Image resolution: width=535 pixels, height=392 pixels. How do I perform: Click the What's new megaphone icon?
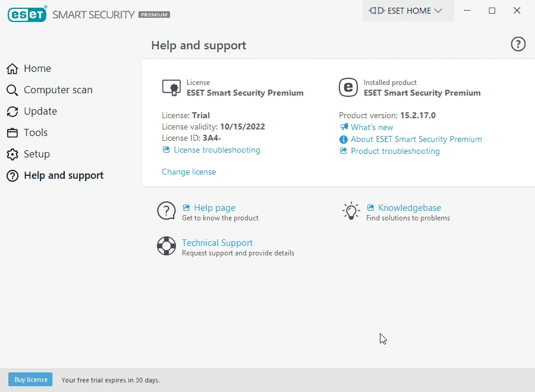tap(344, 127)
